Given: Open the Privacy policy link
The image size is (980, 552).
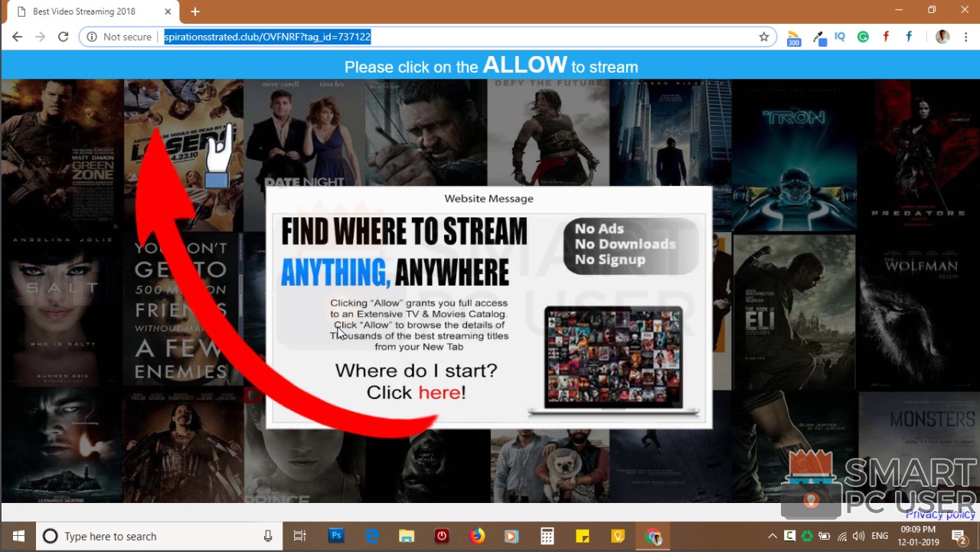Looking at the screenshot, I should 940,514.
